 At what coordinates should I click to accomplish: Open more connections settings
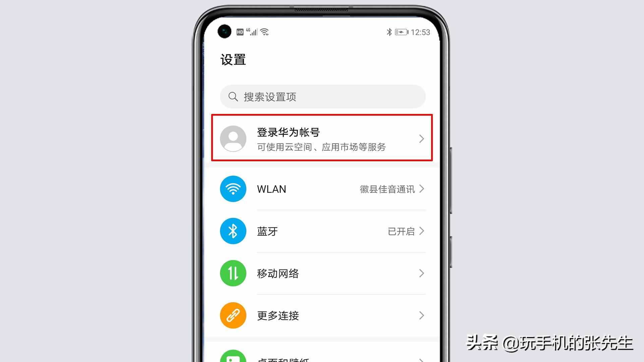322,316
